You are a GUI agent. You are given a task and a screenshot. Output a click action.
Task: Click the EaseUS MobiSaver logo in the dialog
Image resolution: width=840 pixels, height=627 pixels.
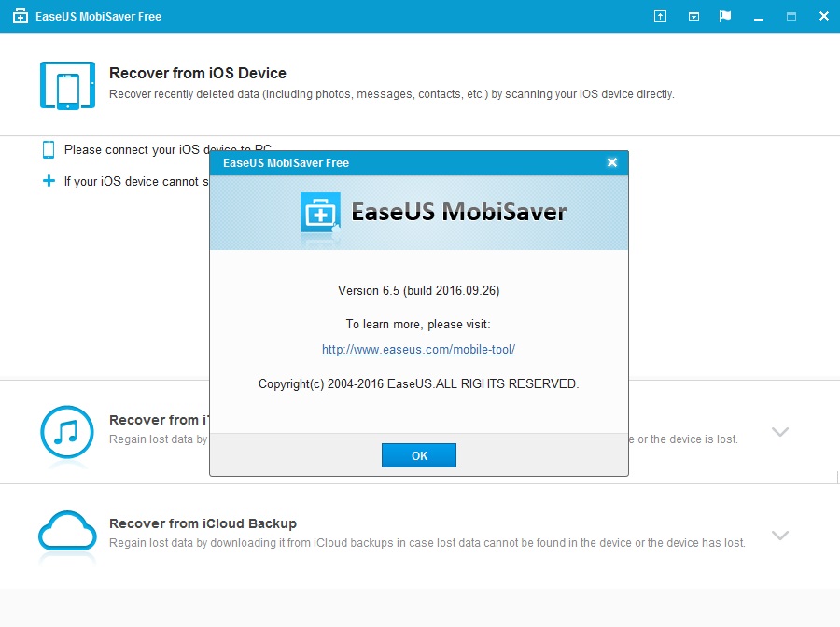coord(320,213)
